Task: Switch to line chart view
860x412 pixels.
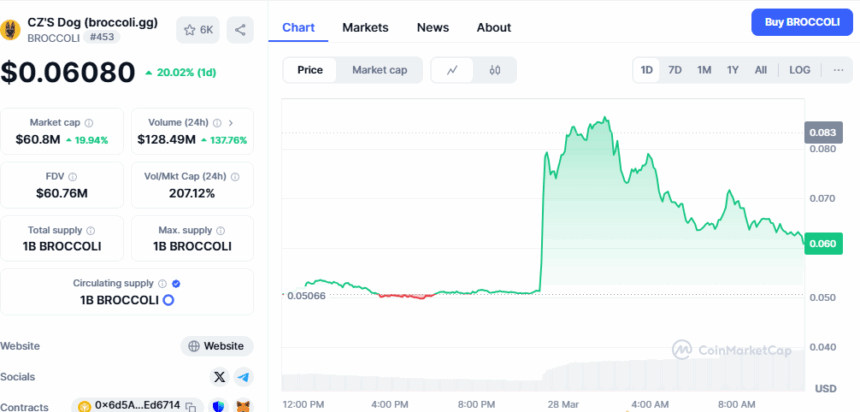Action: click(452, 70)
